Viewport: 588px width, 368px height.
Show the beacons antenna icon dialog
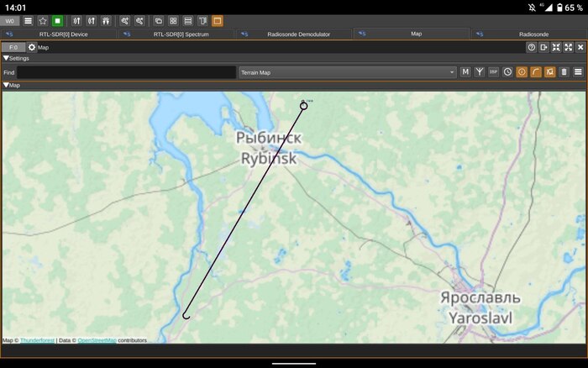coord(480,72)
